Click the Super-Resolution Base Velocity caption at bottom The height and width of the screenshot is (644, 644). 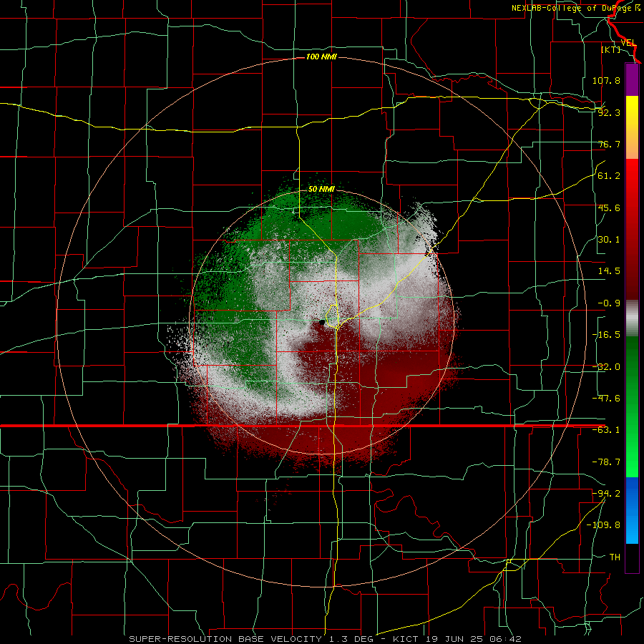click(x=326, y=639)
